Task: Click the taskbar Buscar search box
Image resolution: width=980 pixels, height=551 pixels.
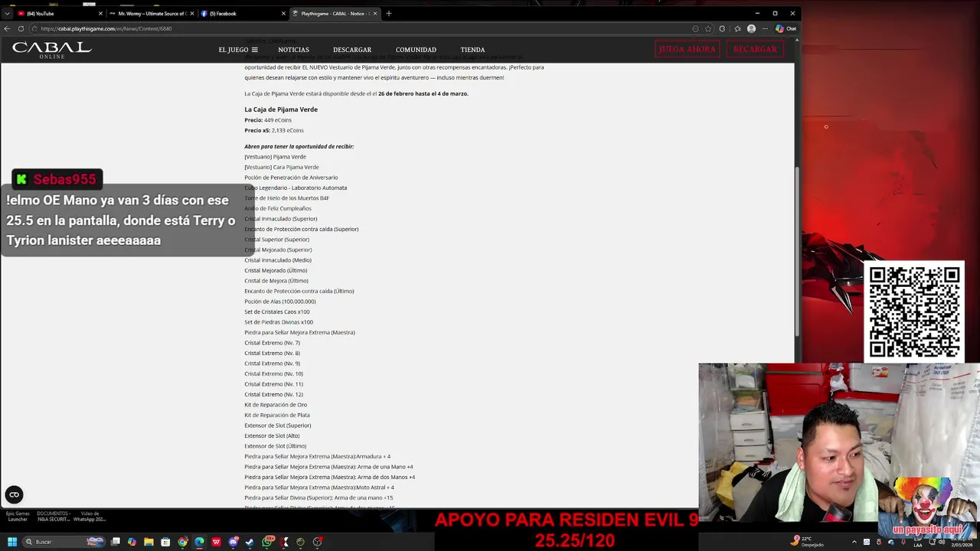Action: (x=65, y=542)
